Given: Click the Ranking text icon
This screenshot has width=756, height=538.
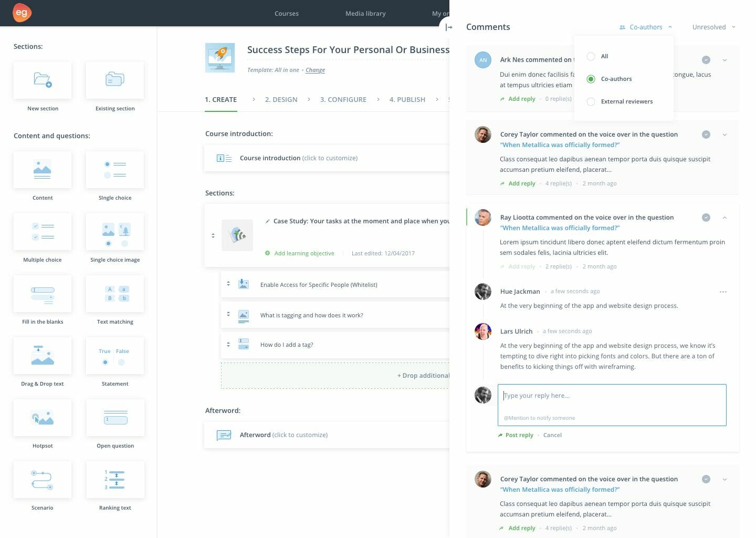Looking at the screenshot, I should (115, 480).
